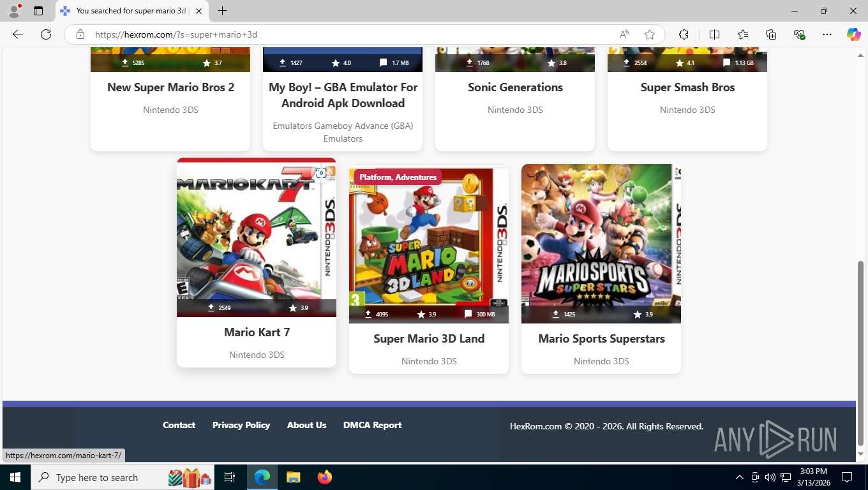Open Browser essentials
The width and height of the screenshot is (868, 490).
pyautogui.click(x=799, y=34)
